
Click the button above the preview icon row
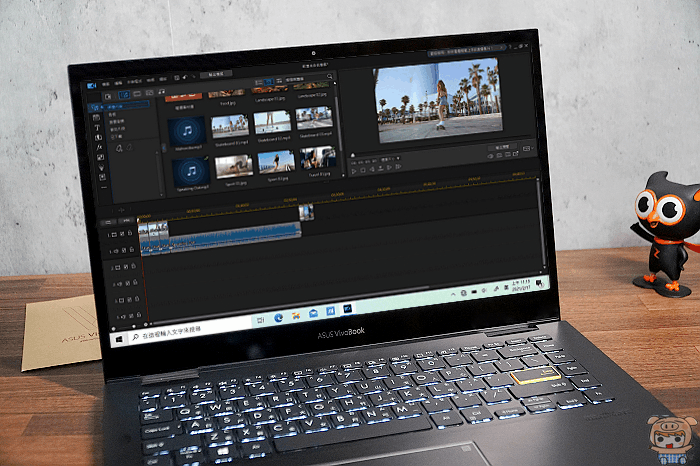tap(502, 147)
